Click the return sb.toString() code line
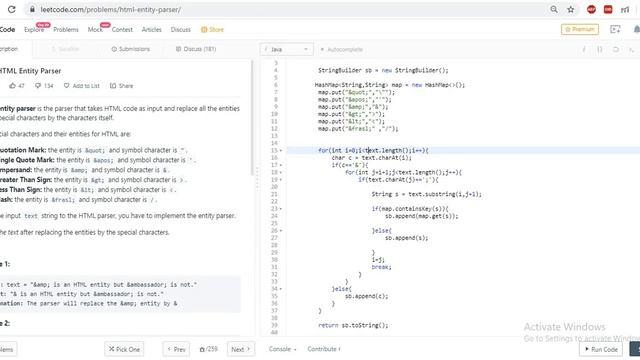The width and height of the screenshot is (640, 360). (353, 325)
